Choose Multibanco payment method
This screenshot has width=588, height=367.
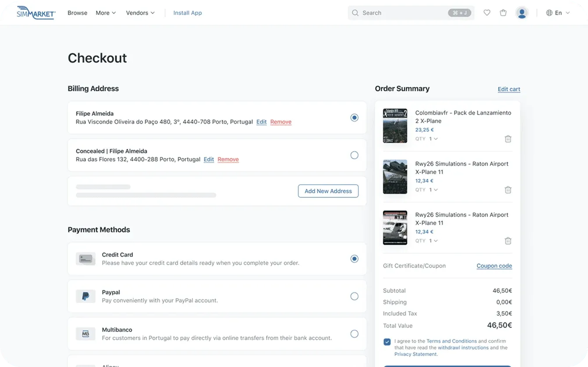[354, 334]
